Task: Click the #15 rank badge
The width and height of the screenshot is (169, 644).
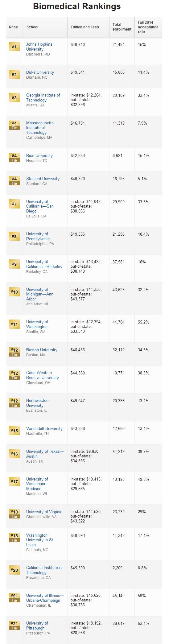Action: pyautogui.click(x=14, y=431)
